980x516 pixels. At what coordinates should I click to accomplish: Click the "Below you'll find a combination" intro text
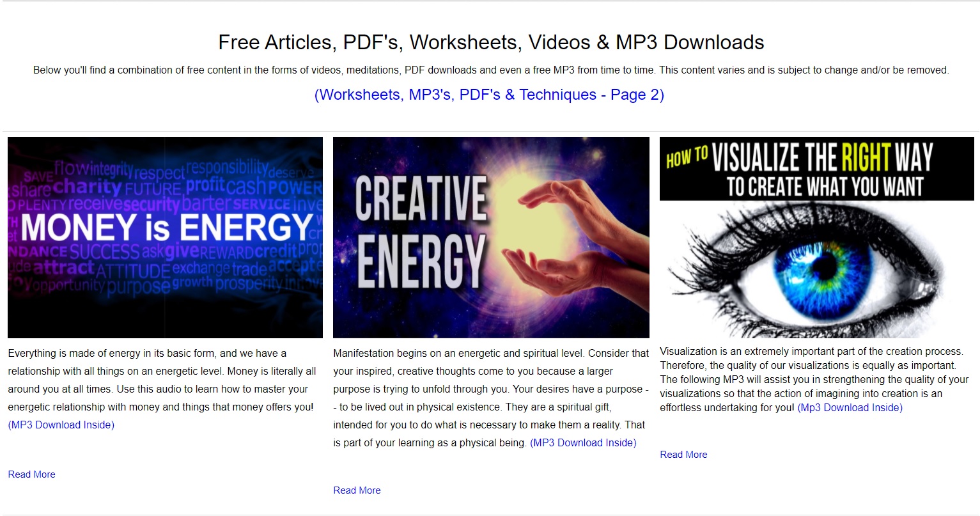click(x=491, y=70)
